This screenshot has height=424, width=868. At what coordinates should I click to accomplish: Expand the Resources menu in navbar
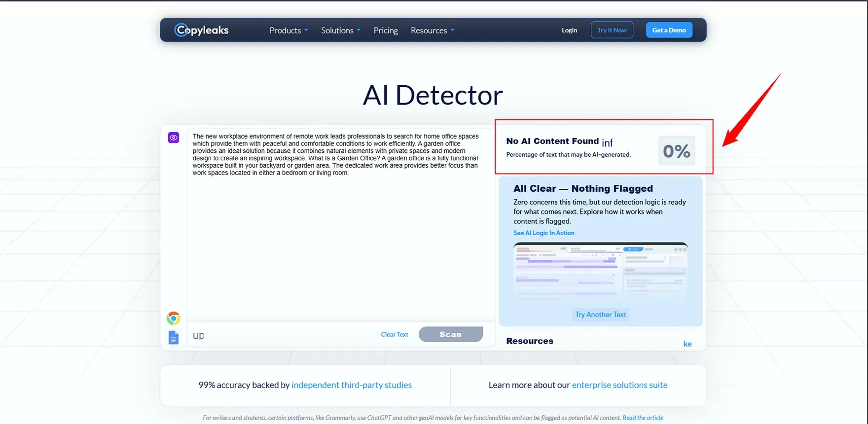[x=432, y=31]
